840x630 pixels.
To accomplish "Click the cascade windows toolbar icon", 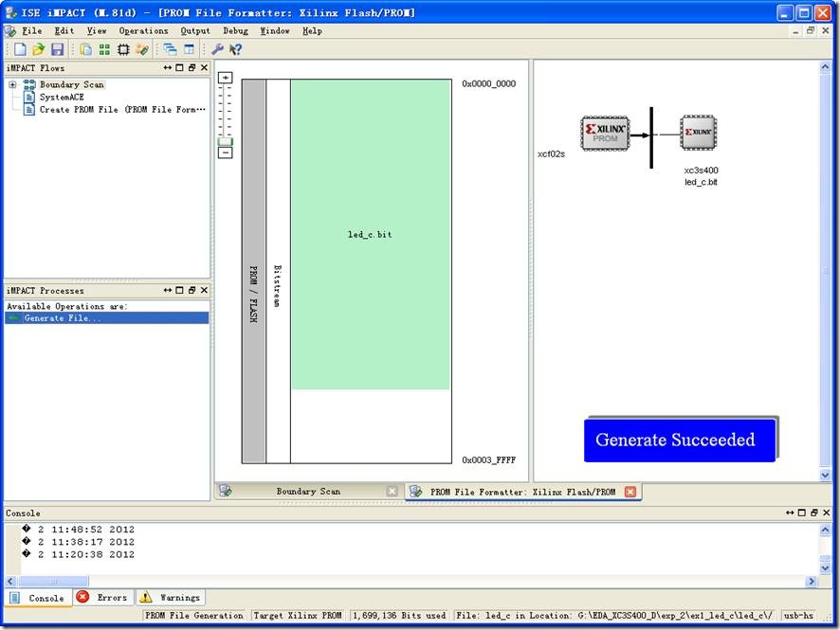I will pyautogui.click(x=170, y=49).
